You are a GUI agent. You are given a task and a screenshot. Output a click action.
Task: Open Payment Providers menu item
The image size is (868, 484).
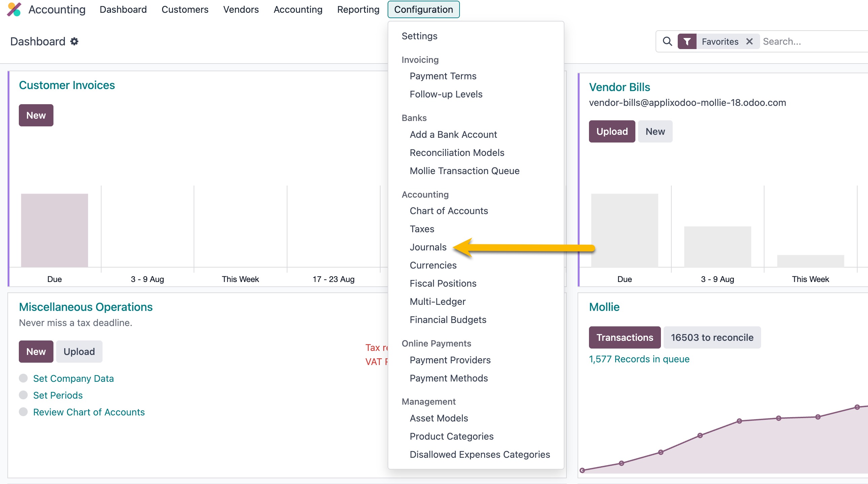coord(450,360)
